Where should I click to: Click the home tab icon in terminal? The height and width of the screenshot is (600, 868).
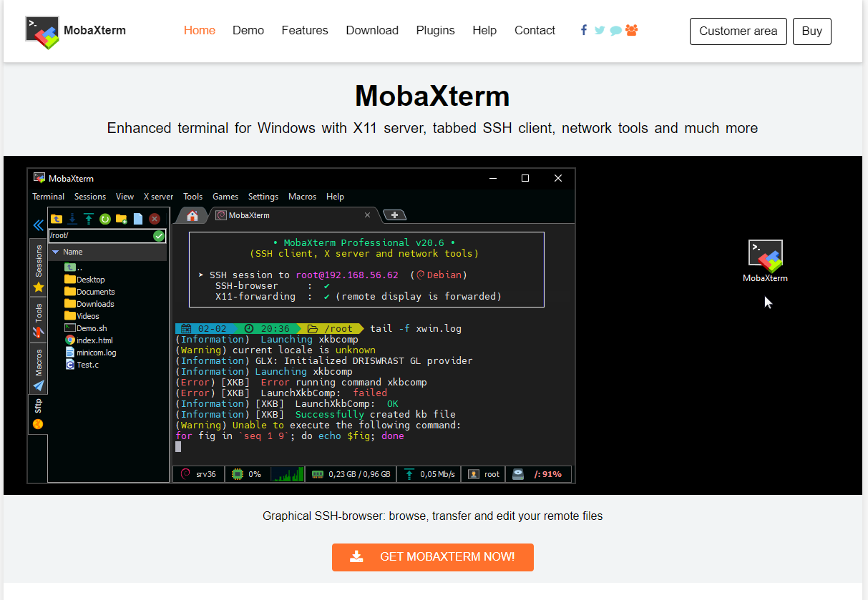[x=192, y=215]
